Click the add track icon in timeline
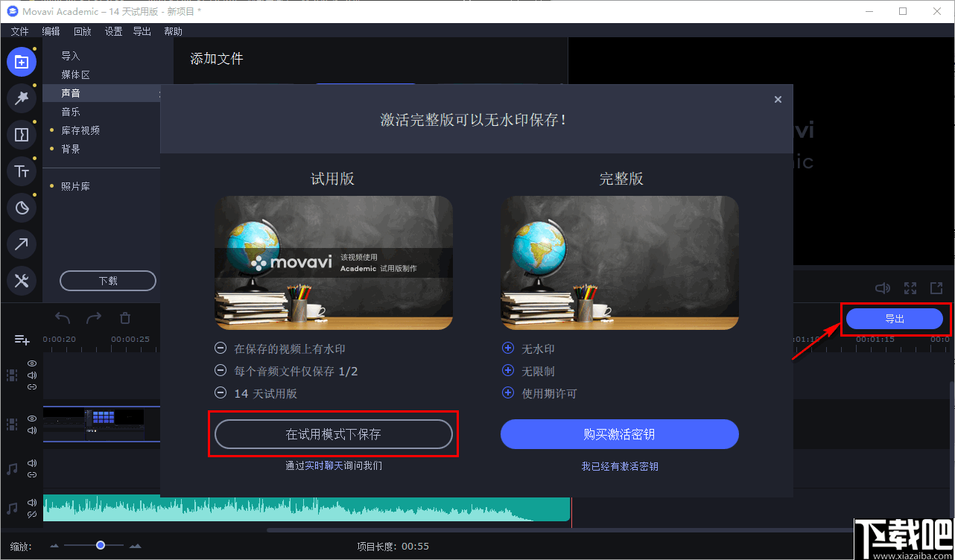 [x=22, y=339]
